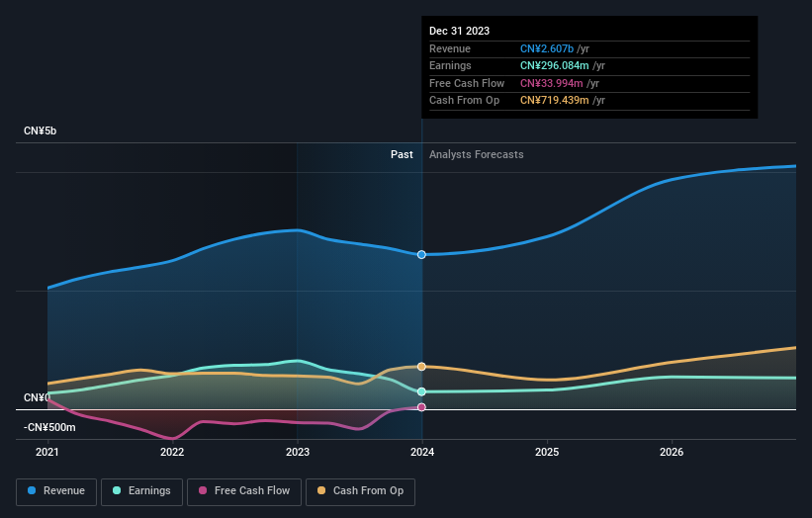812x518 pixels.
Task: Click the orange Cash From Op data point
Action: [421, 367]
